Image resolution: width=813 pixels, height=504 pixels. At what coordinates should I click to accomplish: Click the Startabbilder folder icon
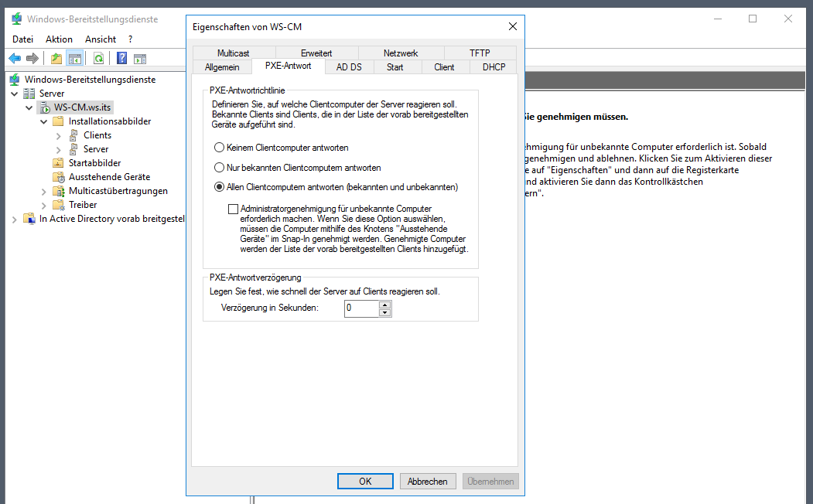(59, 163)
